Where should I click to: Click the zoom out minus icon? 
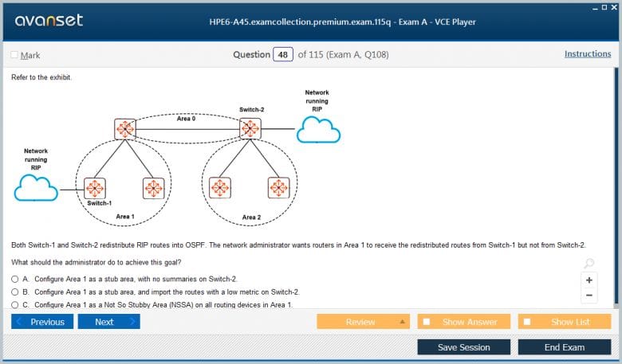pos(589,296)
